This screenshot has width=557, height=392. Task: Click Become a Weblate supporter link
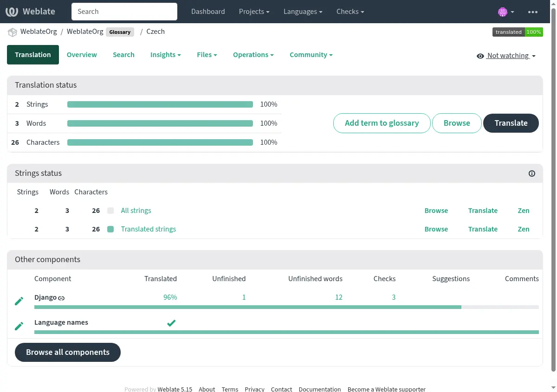click(x=387, y=389)
